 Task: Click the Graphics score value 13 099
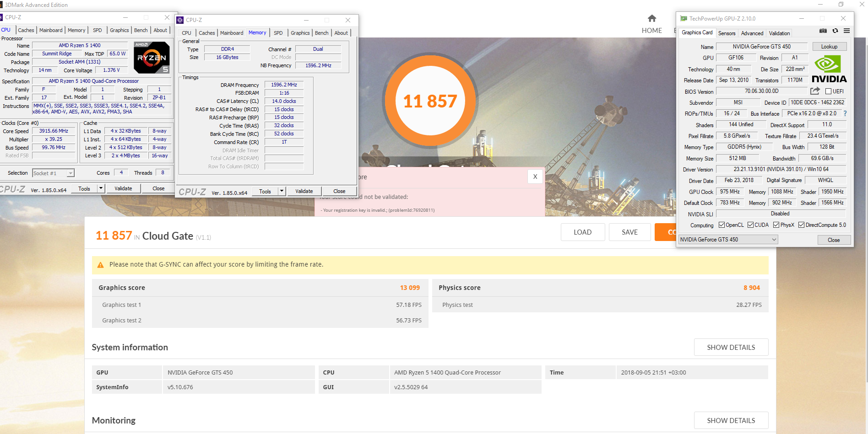click(410, 288)
